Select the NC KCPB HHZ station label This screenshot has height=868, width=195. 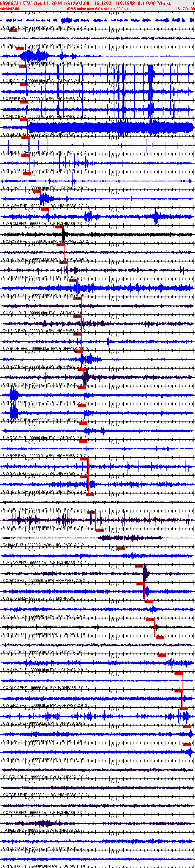(x=45, y=242)
